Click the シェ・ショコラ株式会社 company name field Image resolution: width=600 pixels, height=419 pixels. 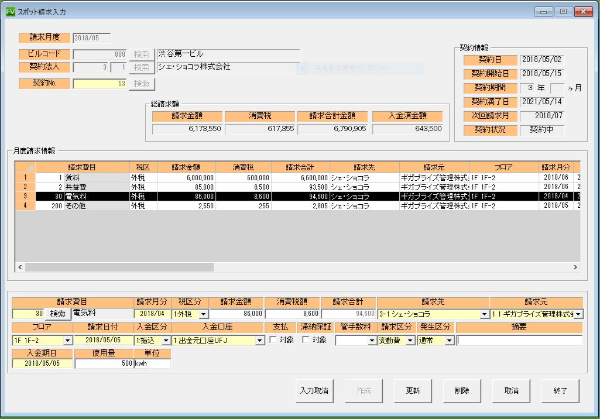click(x=228, y=67)
